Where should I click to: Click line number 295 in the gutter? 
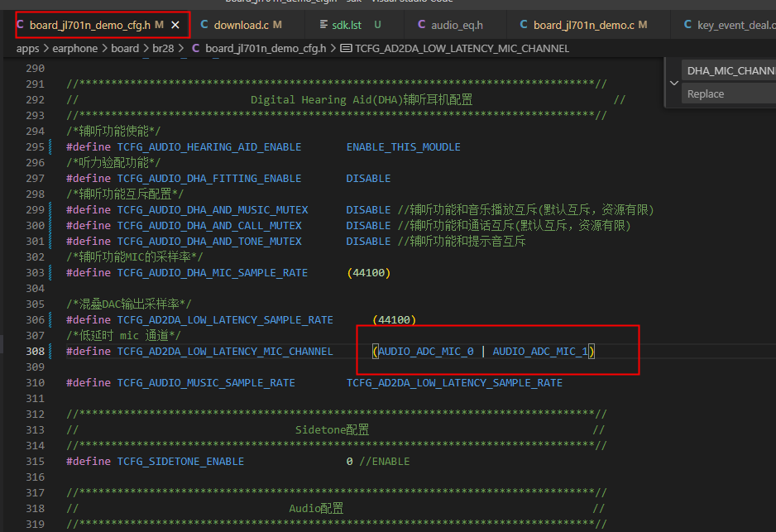pos(35,147)
